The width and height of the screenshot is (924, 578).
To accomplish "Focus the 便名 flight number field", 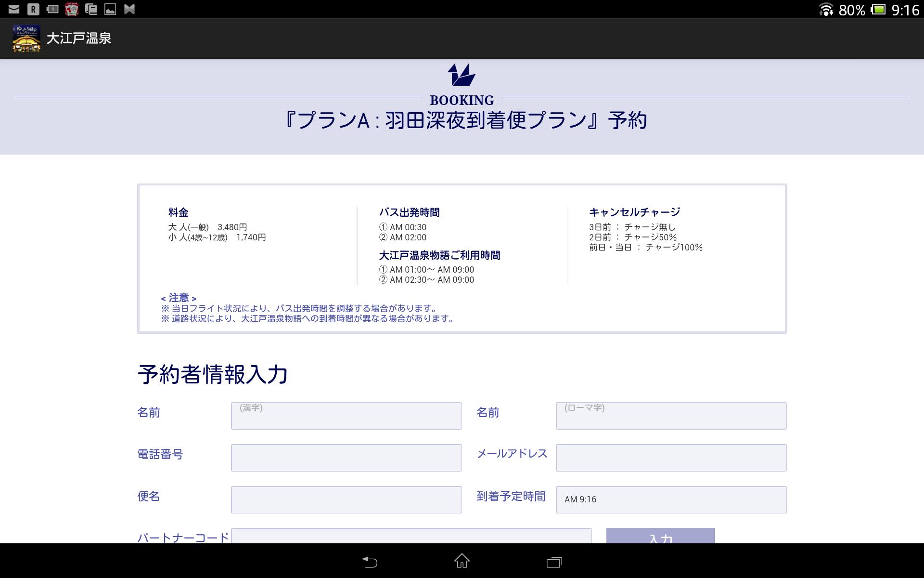I will [346, 499].
